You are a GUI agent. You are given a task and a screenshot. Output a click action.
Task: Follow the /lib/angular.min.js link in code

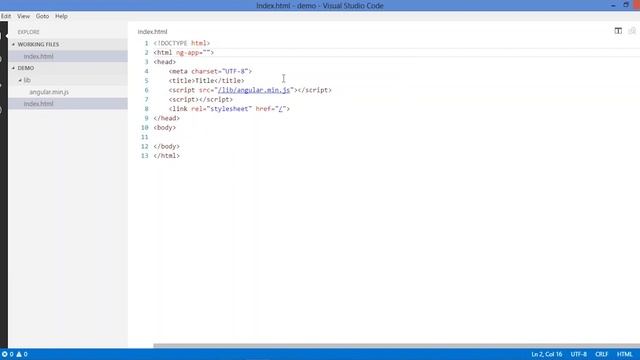(x=253, y=90)
